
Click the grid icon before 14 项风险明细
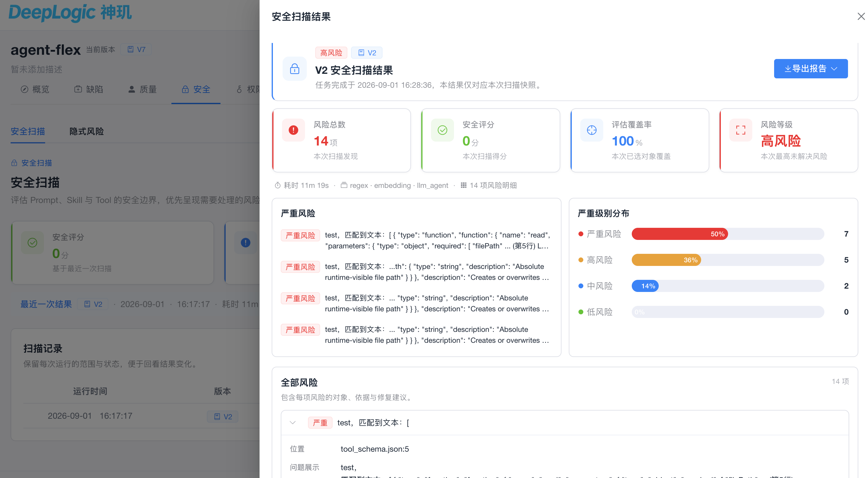[x=464, y=185]
